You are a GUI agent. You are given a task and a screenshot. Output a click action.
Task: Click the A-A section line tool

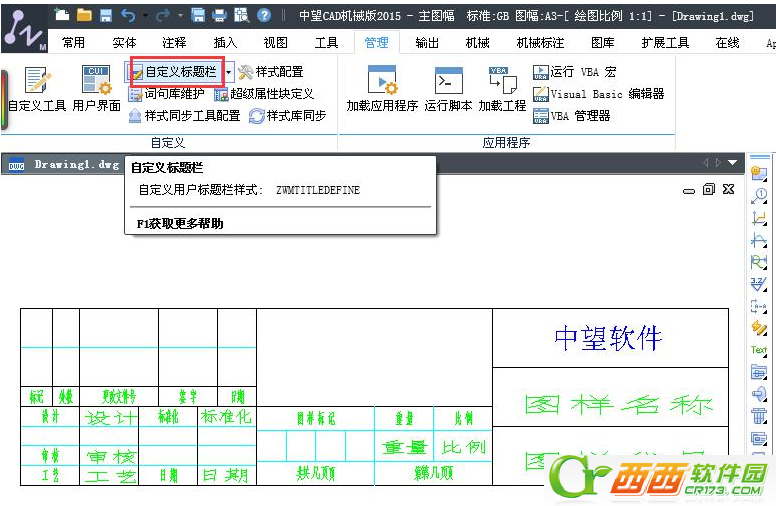pyautogui.click(x=759, y=306)
